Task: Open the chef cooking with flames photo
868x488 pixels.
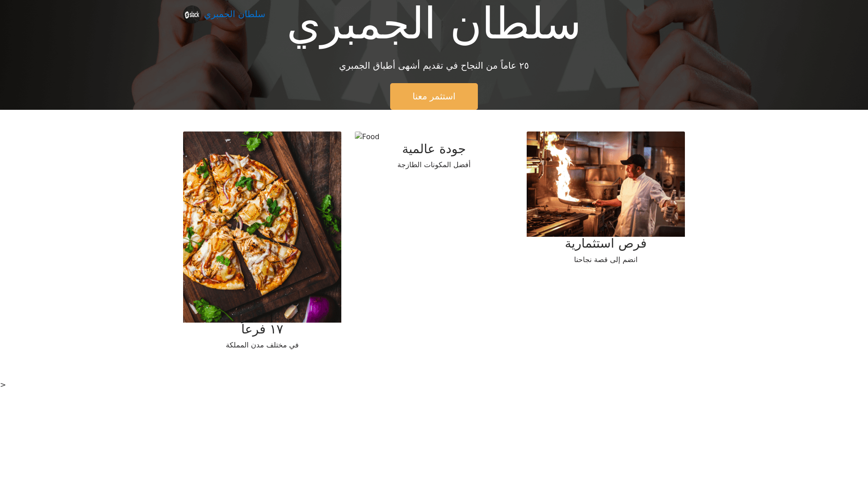Action: (x=605, y=184)
